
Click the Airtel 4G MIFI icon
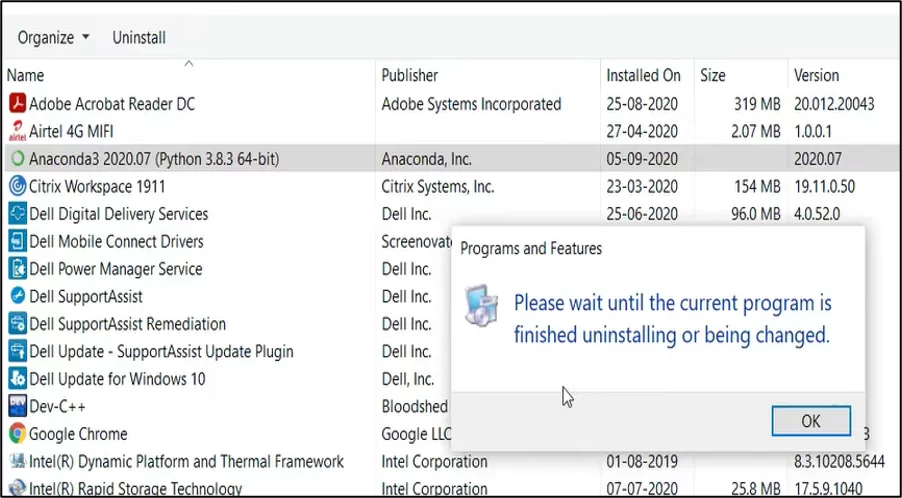tap(18, 132)
